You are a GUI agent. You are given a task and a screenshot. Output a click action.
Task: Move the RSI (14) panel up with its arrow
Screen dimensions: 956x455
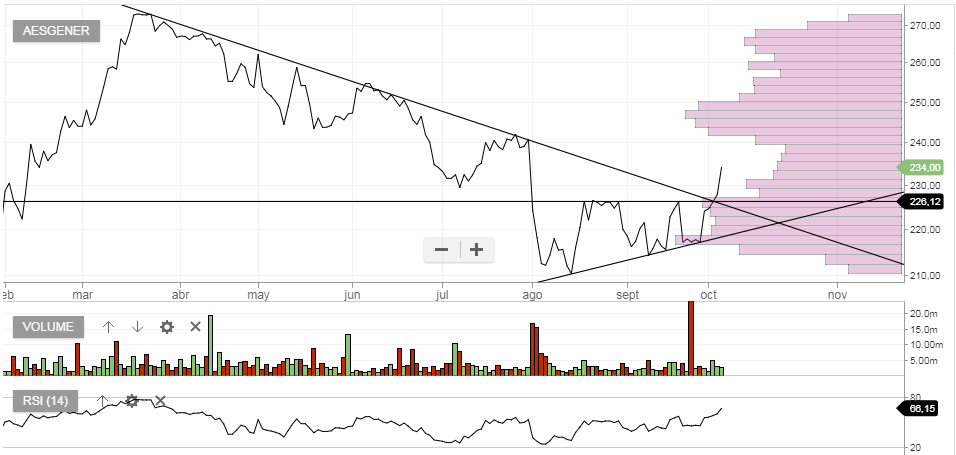[102, 401]
